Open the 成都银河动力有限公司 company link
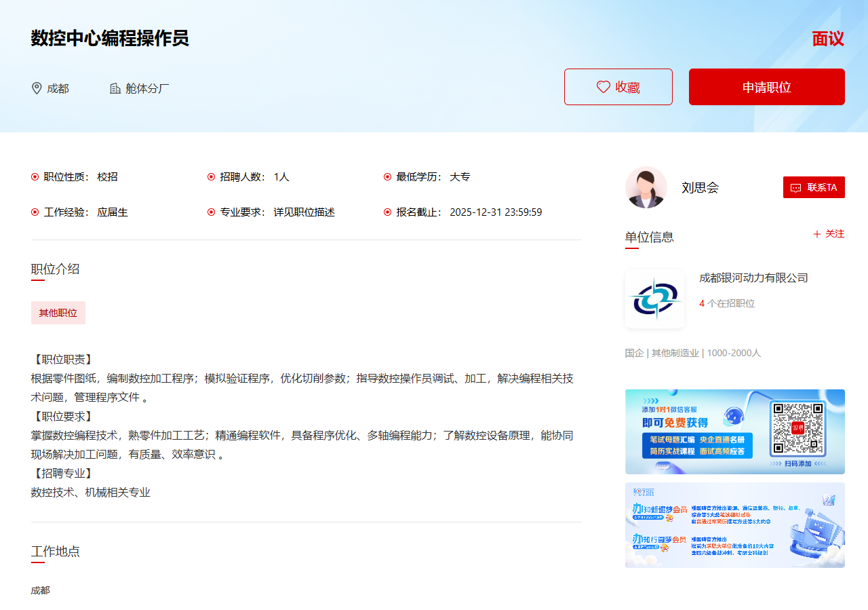This screenshot has width=868, height=610. (753, 278)
